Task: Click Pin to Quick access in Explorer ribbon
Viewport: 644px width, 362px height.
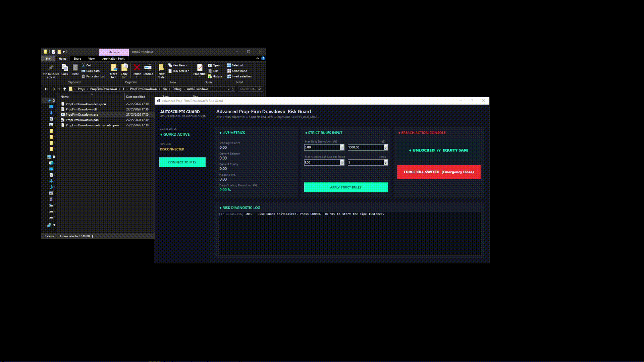Action: click(x=51, y=71)
